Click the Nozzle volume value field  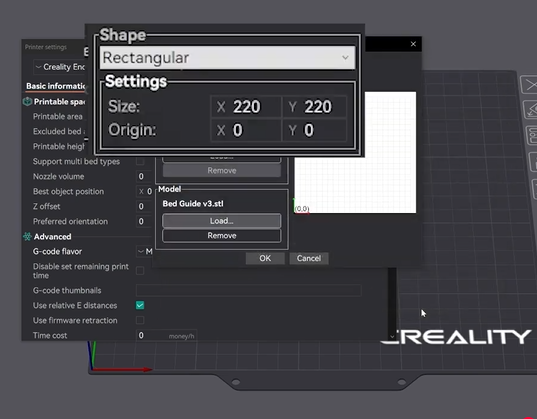point(143,176)
